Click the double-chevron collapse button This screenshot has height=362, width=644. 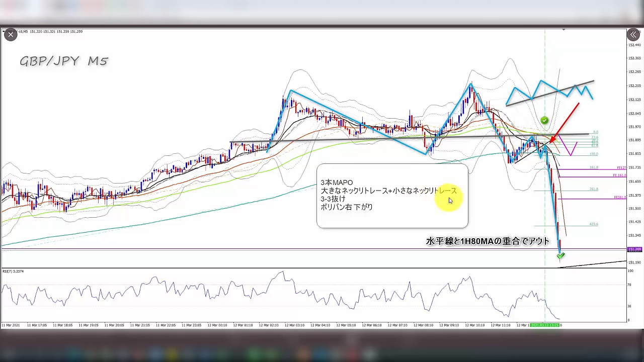(x=633, y=35)
